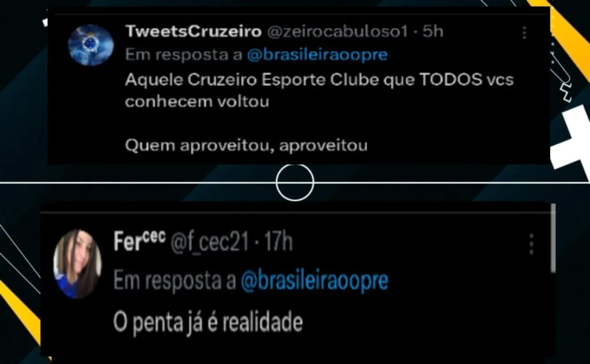Open more options on Fer cec tweet

(x=531, y=244)
